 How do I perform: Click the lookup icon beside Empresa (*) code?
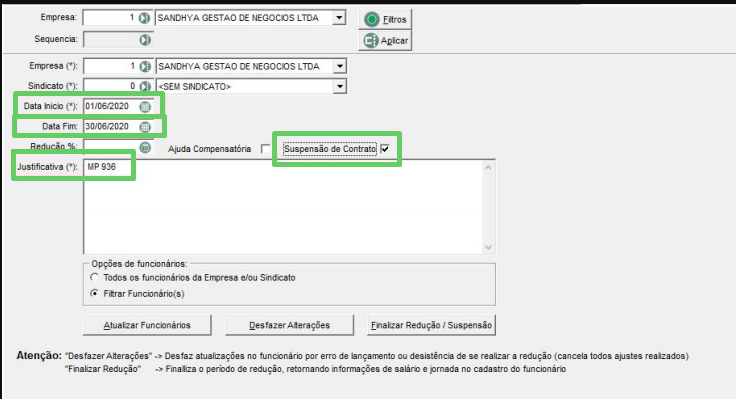[x=145, y=66]
